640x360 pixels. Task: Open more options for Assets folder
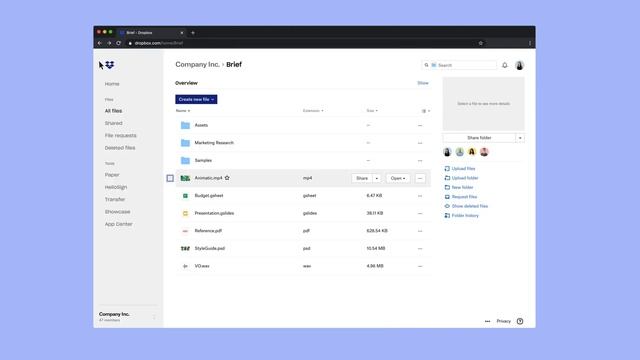tap(420, 125)
